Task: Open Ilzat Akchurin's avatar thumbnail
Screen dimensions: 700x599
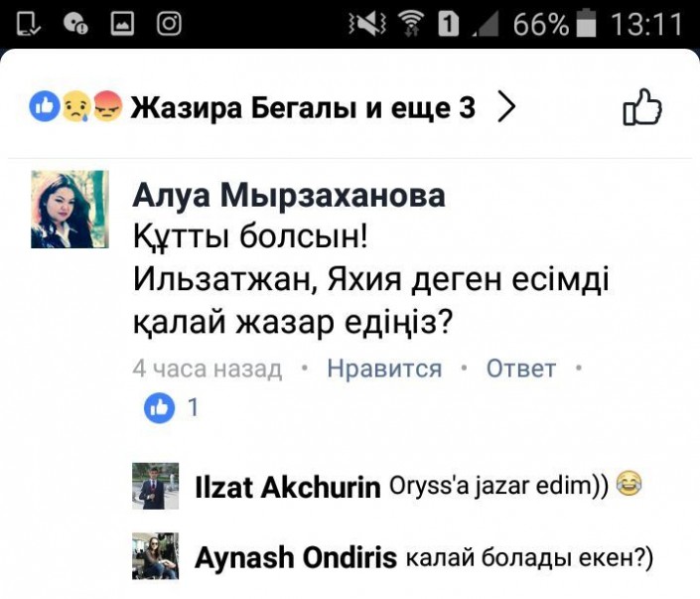Action: (x=155, y=486)
